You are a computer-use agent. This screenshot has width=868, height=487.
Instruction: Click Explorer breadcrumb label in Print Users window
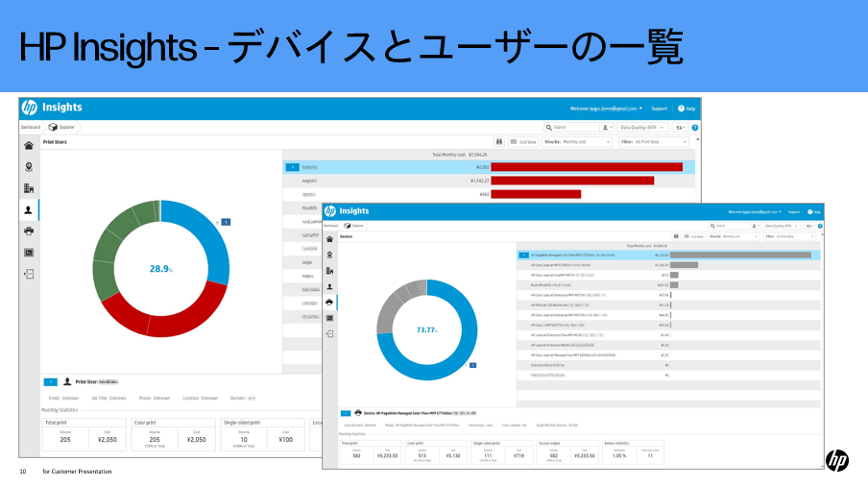click(67, 127)
